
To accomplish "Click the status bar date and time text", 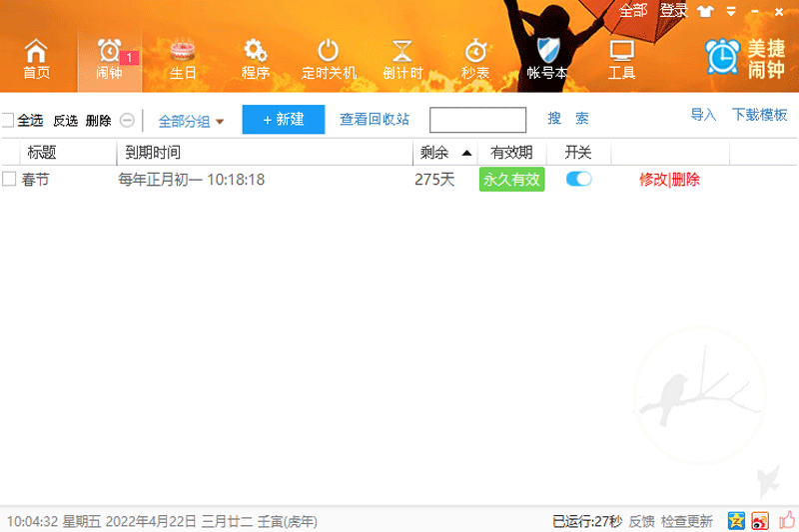I will 162,521.
